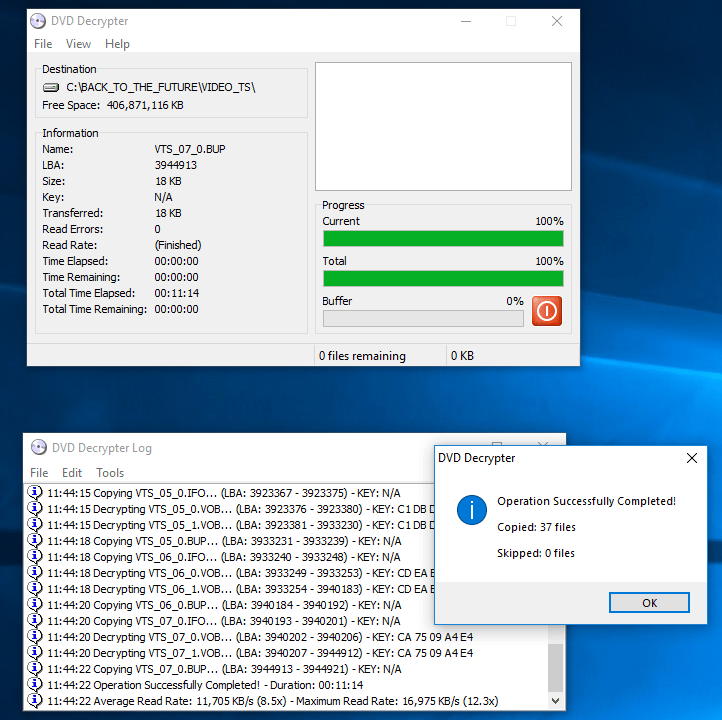The image size is (722, 720).
Task: Click info icon beside VTS_07_0.VOB log entry
Action: [35, 637]
